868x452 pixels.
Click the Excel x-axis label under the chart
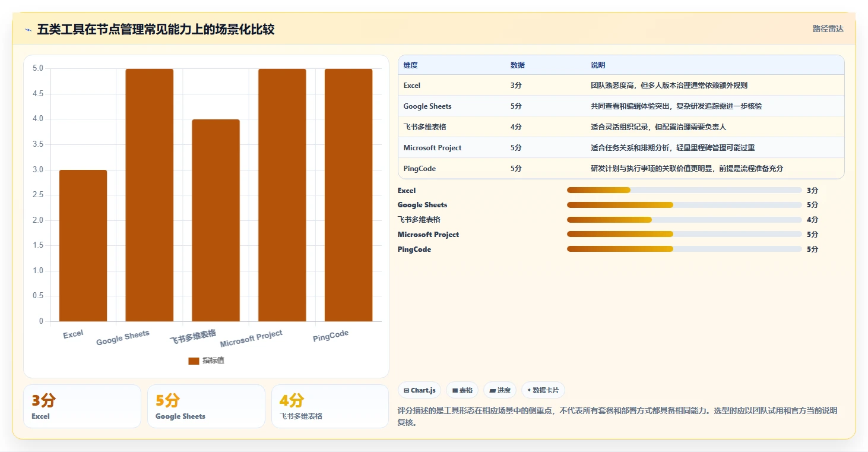click(x=73, y=334)
